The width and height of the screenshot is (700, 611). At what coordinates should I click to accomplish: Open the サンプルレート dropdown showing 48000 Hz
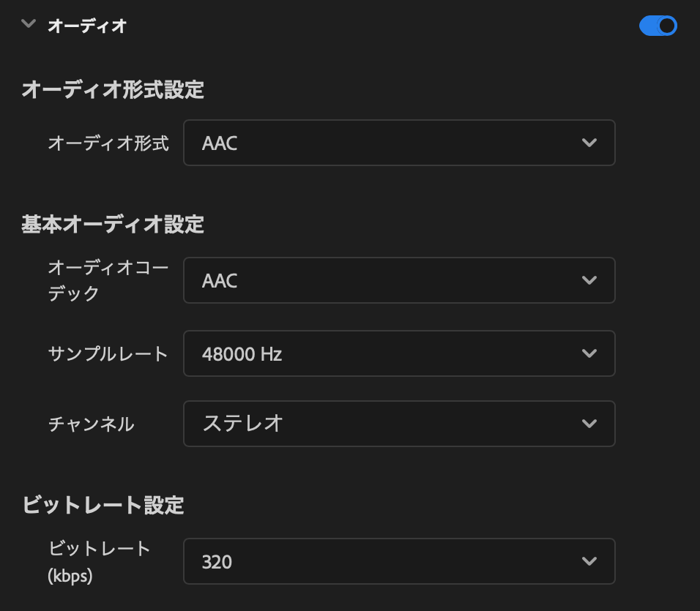point(399,353)
